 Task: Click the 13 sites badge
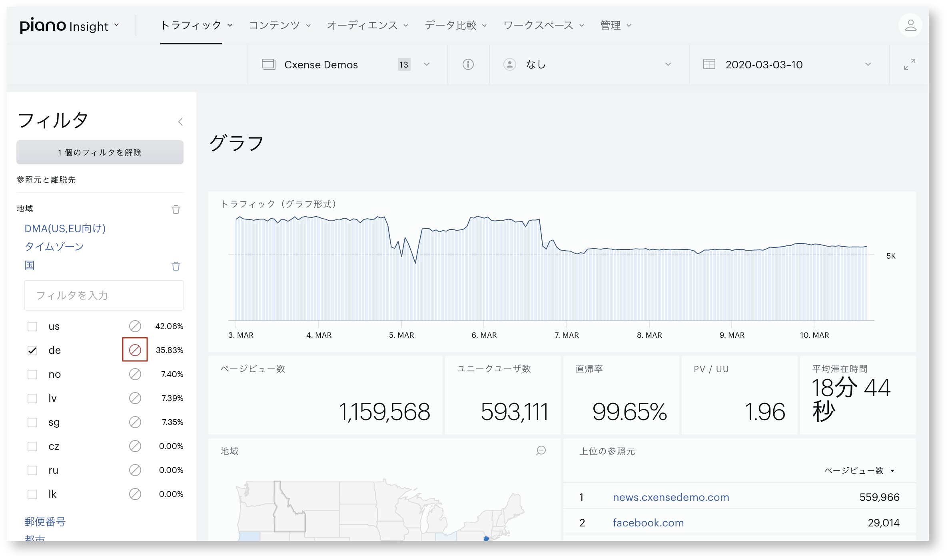404,64
